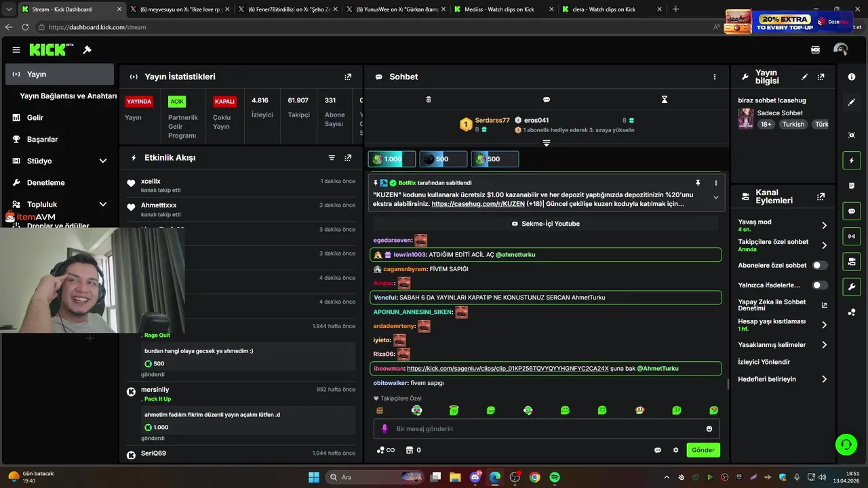Toggle Abonelere özel sohbet switch
This screenshot has width=868, height=488.
820,266
